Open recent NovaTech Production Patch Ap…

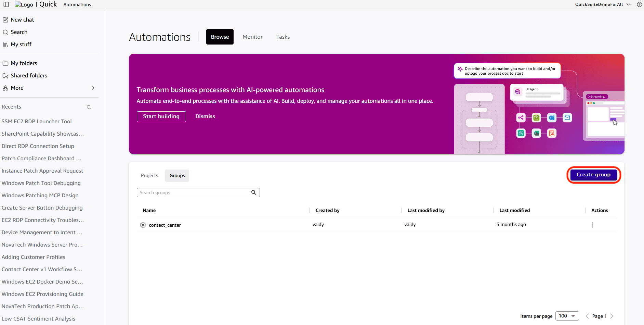pos(43,307)
